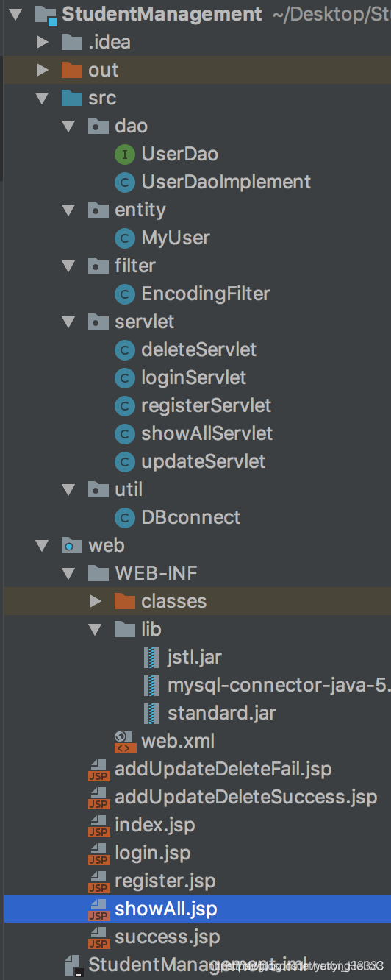
Task: Click the class icon of UserDaoImplement
Action: [125, 182]
